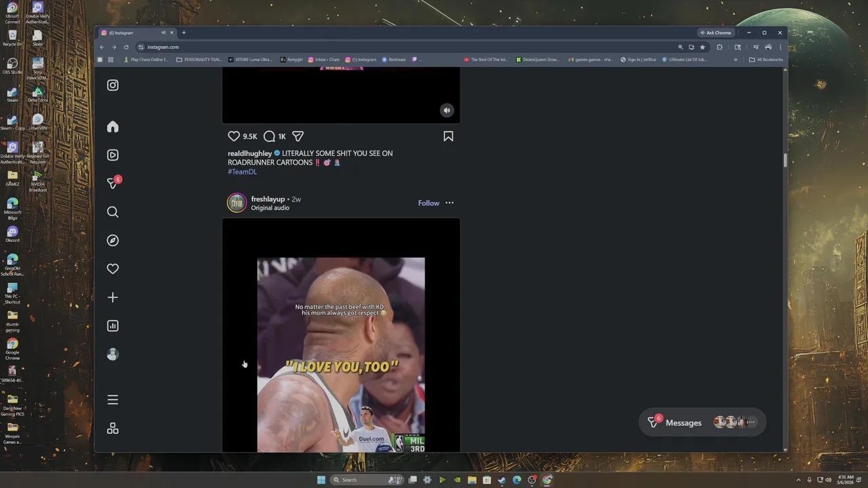
Task: Open more options for freshlayup post
Action: (450, 203)
